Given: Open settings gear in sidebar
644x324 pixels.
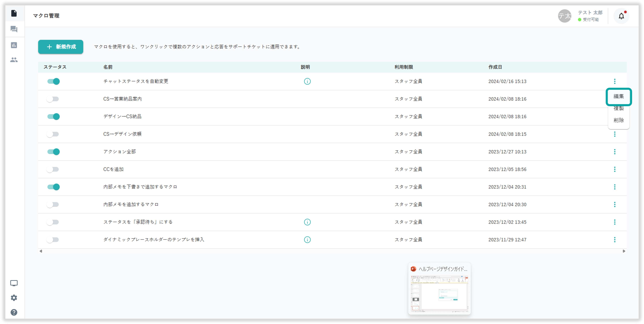Looking at the screenshot, I should point(14,298).
